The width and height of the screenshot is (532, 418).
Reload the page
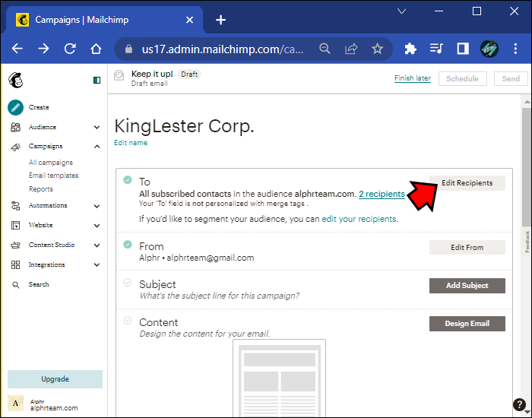(70, 49)
